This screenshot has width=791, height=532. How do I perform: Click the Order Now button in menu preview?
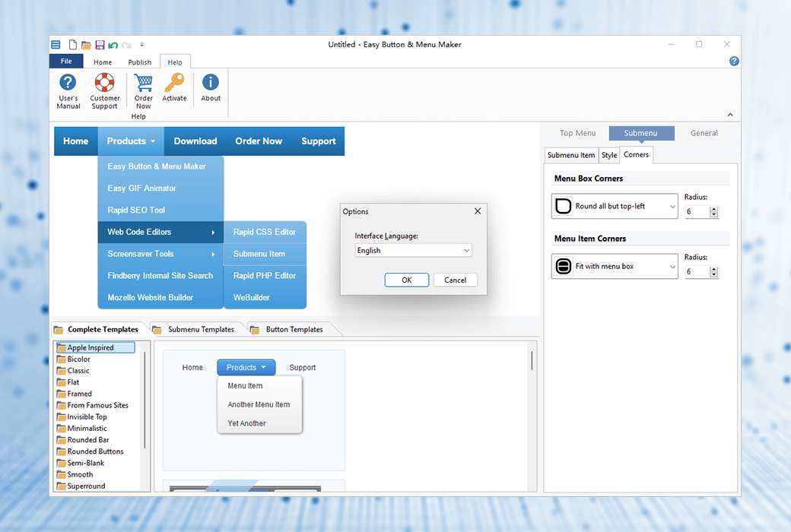259,141
